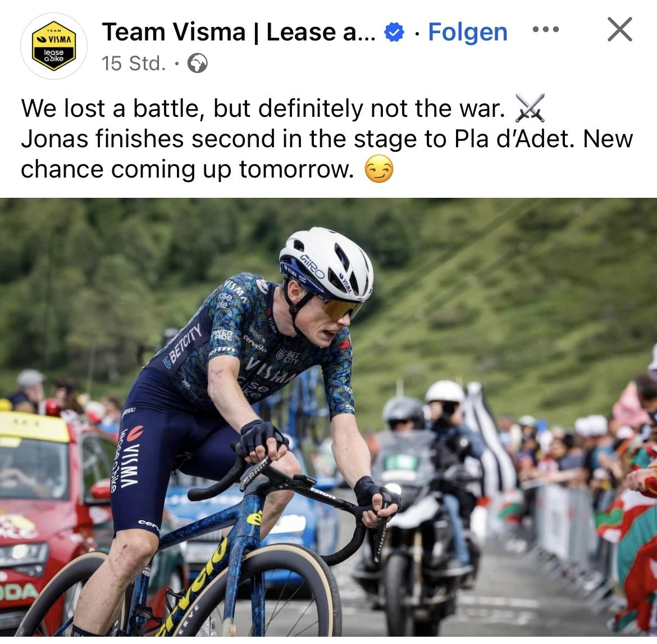
Task: Click the globe public-audience icon
Action: coord(197,64)
